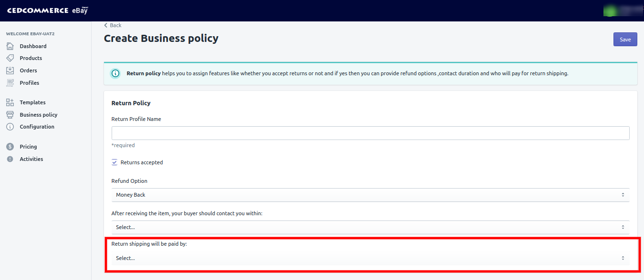Click the Activities alert icon
Image resolution: width=644 pixels, height=280 pixels.
click(10, 159)
